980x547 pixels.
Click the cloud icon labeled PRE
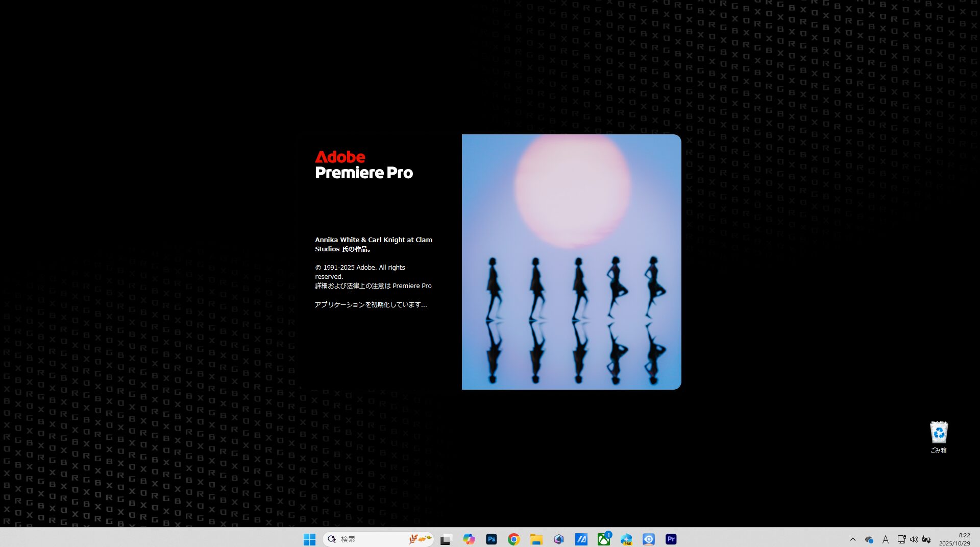[626, 539]
